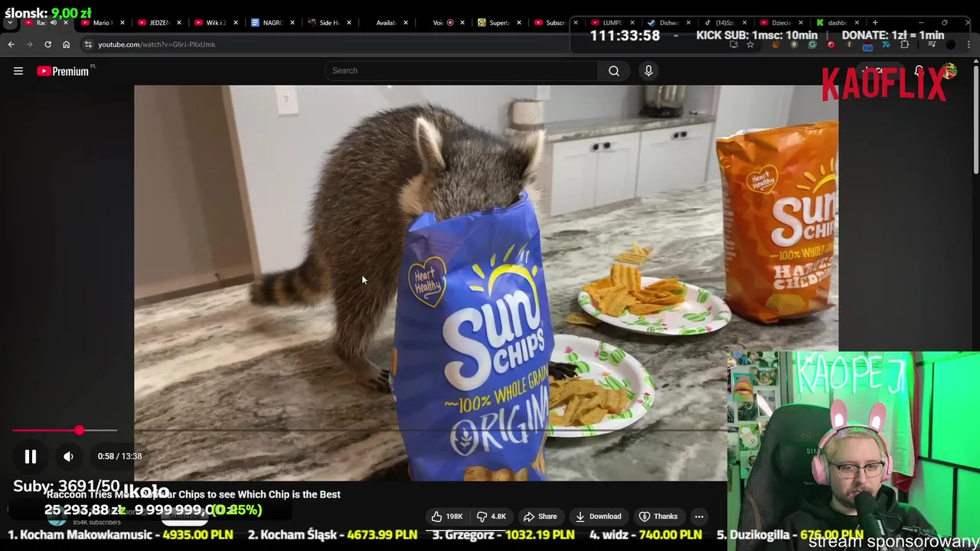
Task: Open the browser home page icon
Action: (x=66, y=44)
